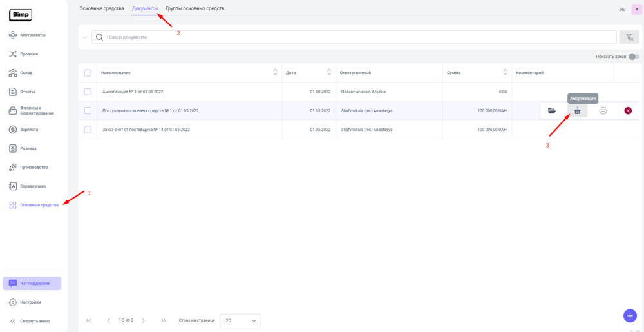
Task: Open document using the folder icon
Action: [551, 111]
